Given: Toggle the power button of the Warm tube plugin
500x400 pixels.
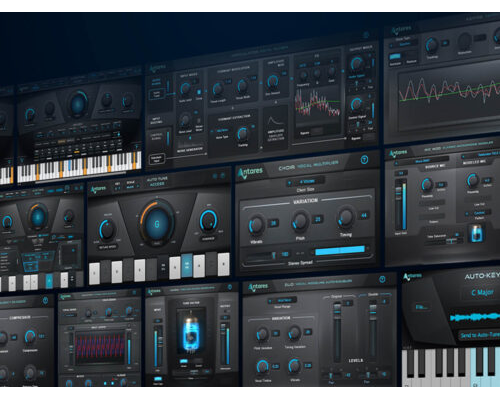Looking at the screenshot, I should 230,287.
